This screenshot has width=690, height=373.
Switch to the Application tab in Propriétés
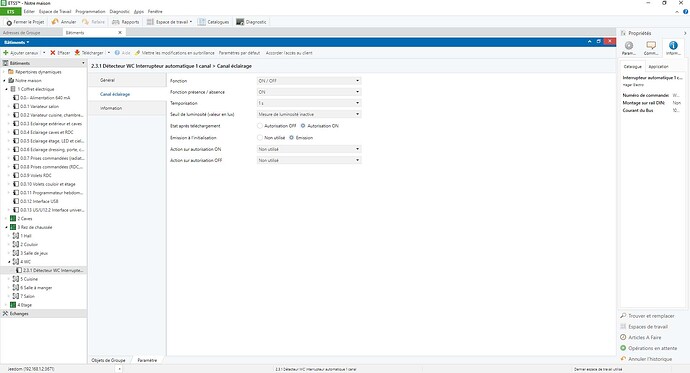pos(658,66)
